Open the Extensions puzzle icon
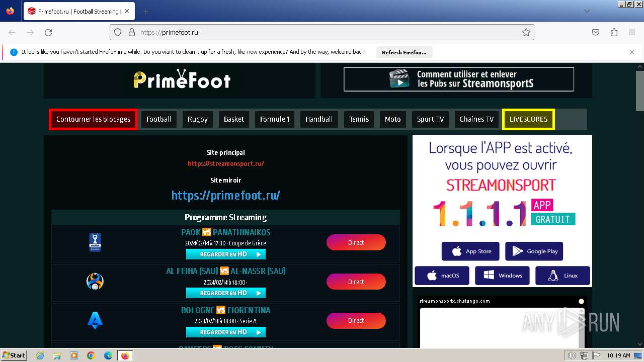Screen dimensions: 644x362 coord(614,32)
